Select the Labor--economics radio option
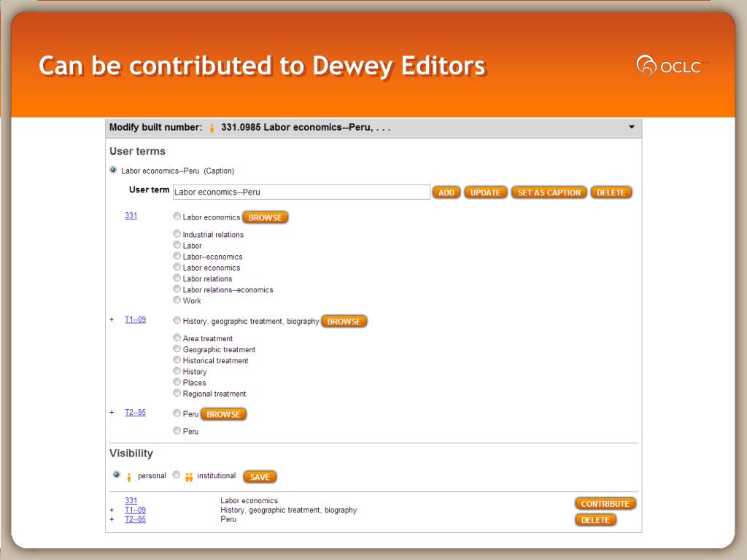 tap(177, 256)
